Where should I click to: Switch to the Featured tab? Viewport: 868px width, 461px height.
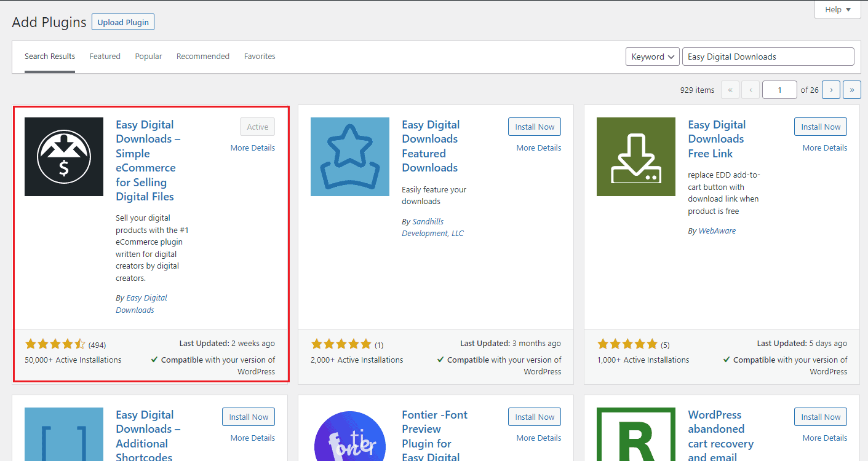pyautogui.click(x=105, y=57)
